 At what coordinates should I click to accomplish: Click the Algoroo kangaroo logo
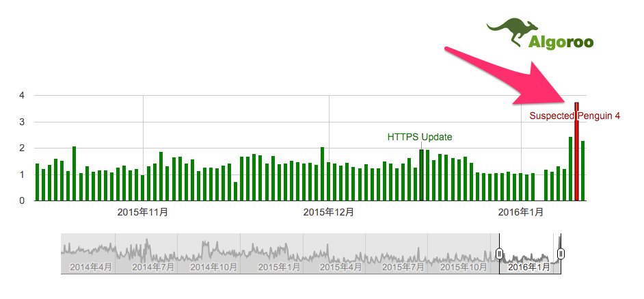(x=539, y=34)
